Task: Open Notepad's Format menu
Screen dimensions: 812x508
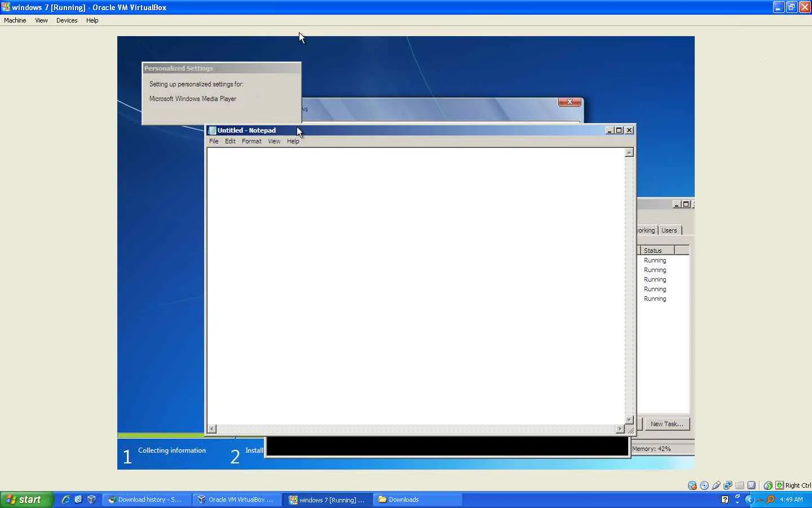Action: click(251, 141)
